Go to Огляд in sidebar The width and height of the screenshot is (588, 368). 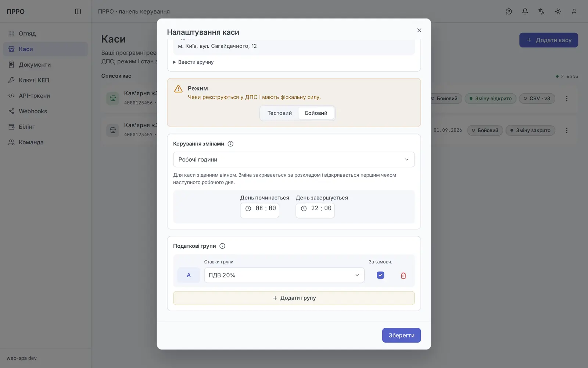(x=46, y=33)
